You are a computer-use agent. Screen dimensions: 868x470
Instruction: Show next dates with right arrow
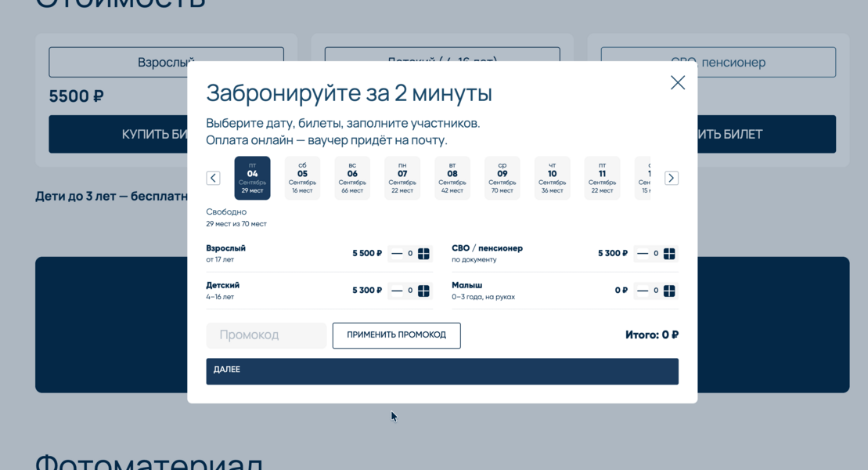pos(671,178)
